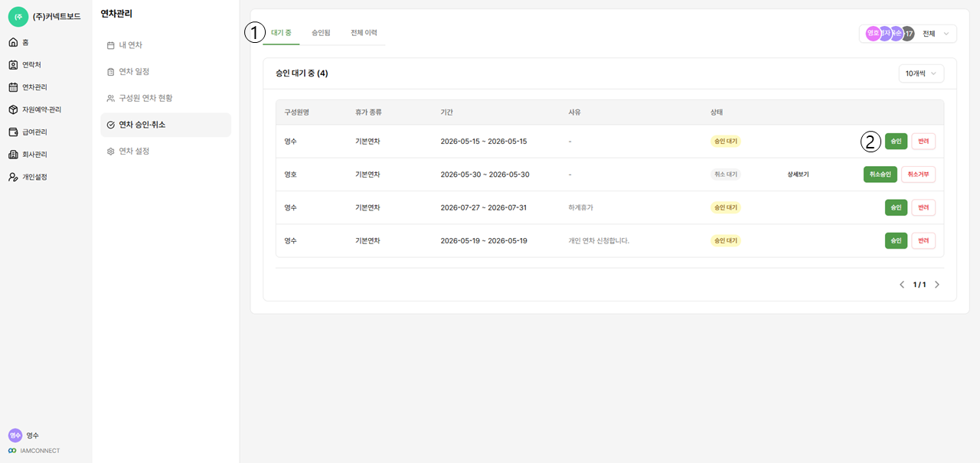Screen dimensions: 980x463
Task: Click the 연차 승인·취소 check-circle icon
Action: pos(111,125)
